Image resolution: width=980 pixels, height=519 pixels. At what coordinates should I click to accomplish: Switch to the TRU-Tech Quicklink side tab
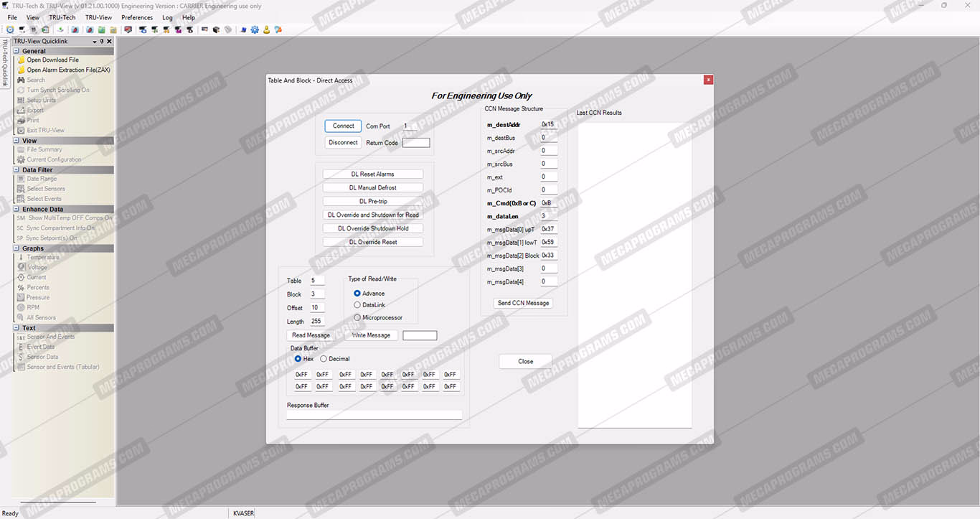point(4,62)
